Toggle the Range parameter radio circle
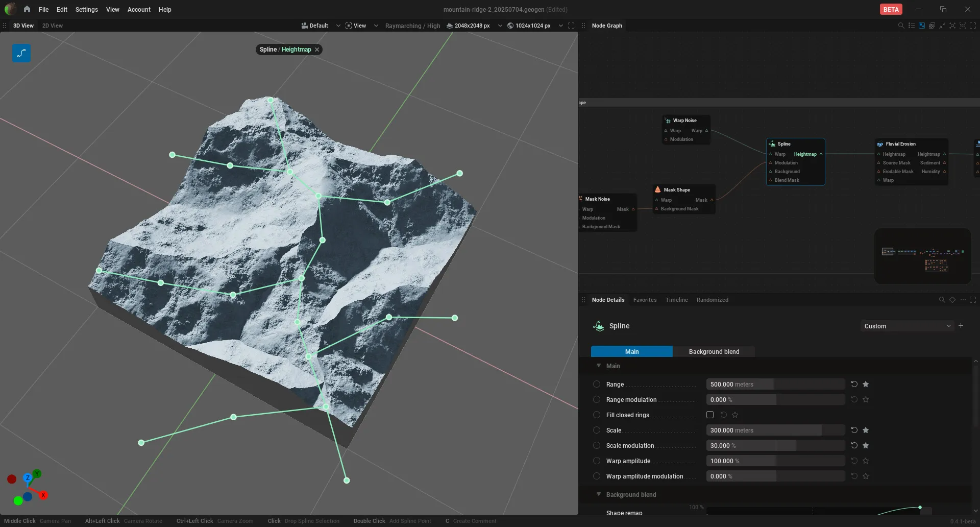 click(x=597, y=384)
